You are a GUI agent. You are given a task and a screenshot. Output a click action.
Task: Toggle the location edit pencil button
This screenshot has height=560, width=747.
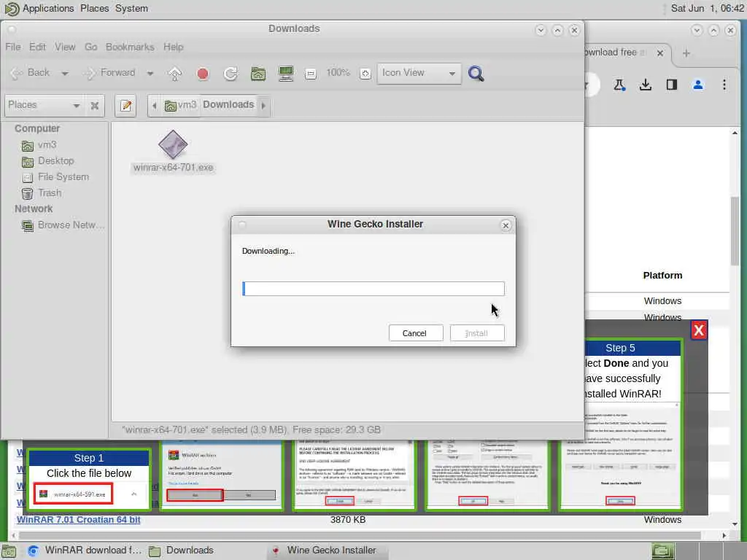point(125,106)
